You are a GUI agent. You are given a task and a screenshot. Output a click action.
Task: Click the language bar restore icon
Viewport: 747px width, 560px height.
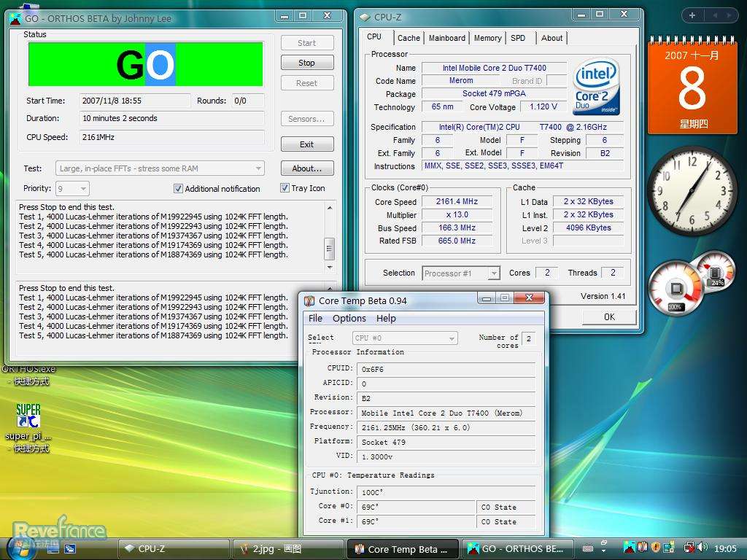(604, 542)
